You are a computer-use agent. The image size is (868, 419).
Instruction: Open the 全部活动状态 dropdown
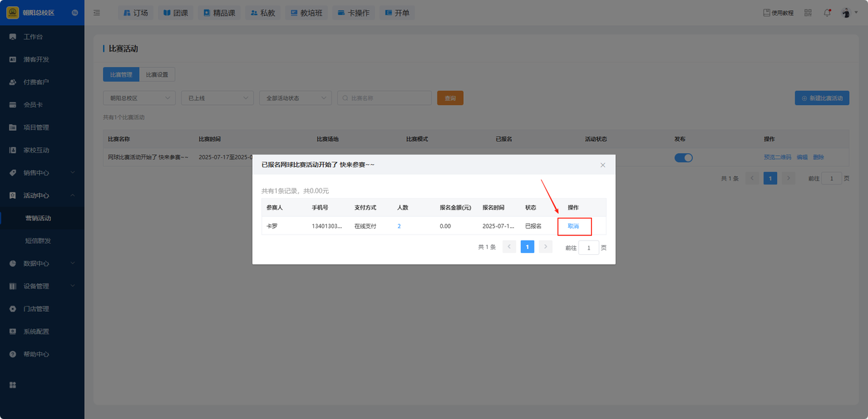click(x=295, y=98)
